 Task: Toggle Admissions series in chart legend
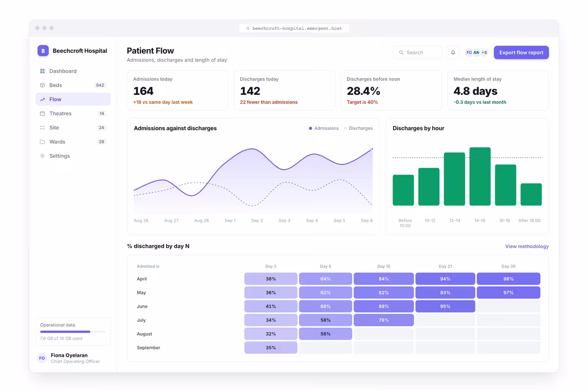click(x=324, y=128)
